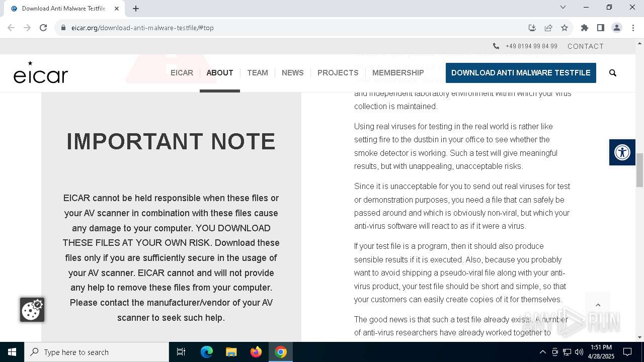Click the IMPORTANT NOTE heading
The height and width of the screenshot is (362, 644).
coord(171,142)
